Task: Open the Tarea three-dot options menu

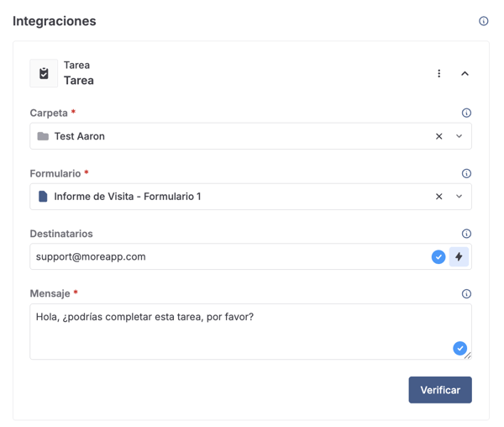Action: (x=438, y=74)
